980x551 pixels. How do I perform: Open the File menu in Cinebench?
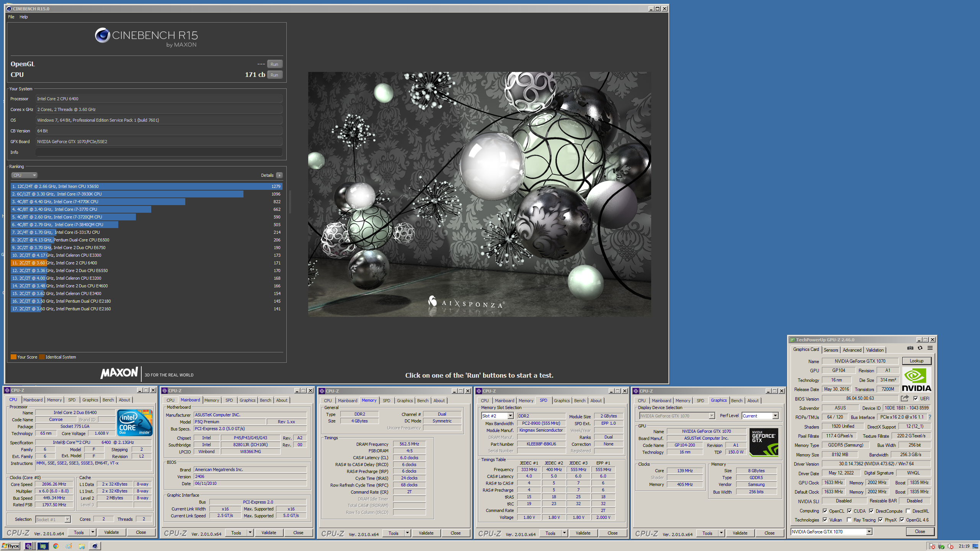point(11,17)
